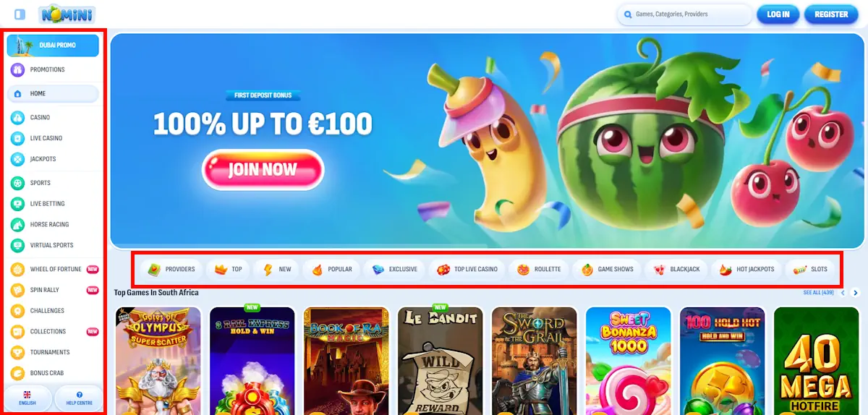
Task: Select the Providers category tab
Action: coord(172,270)
